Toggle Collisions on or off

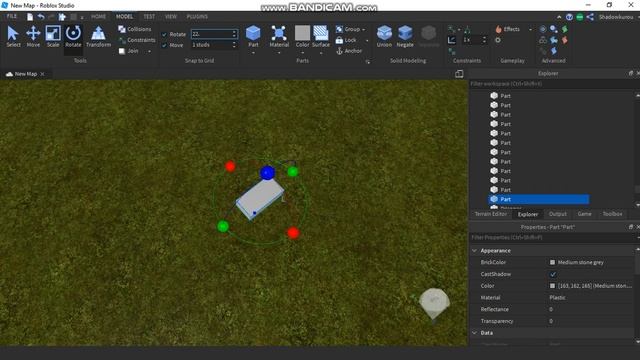tap(134, 29)
